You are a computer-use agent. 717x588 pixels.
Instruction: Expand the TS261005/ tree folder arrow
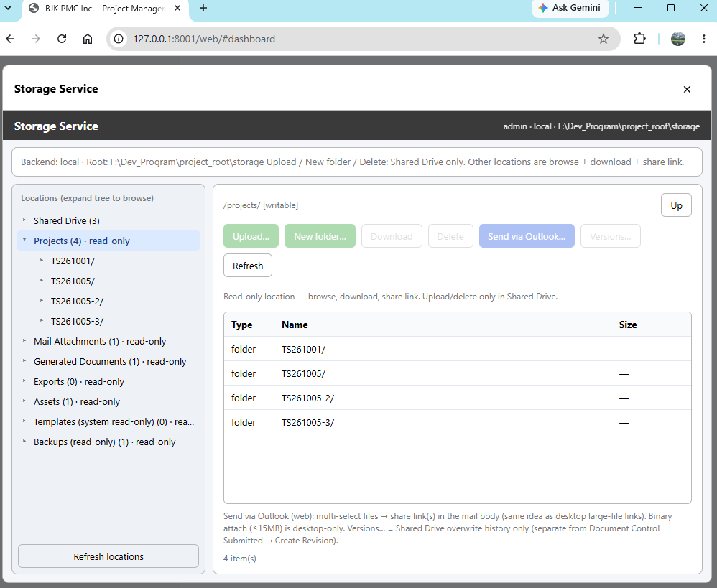pyautogui.click(x=41, y=281)
